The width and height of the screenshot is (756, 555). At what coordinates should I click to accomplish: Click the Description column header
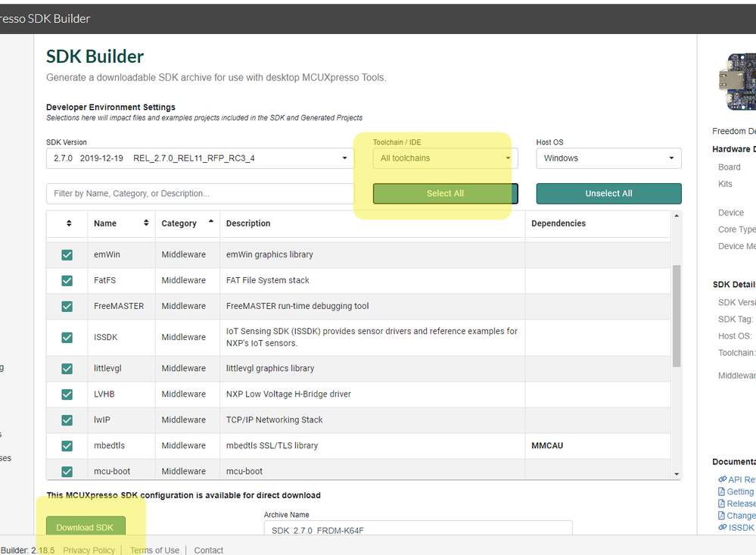(248, 223)
